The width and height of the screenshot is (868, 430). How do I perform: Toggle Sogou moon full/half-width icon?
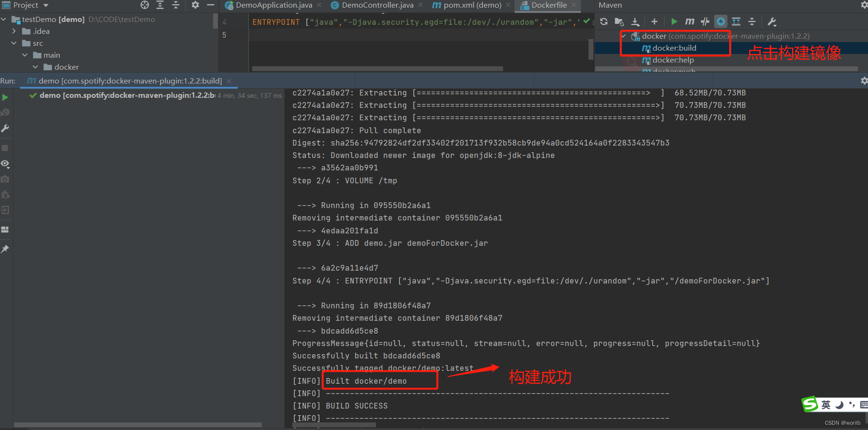[x=839, y=405]
